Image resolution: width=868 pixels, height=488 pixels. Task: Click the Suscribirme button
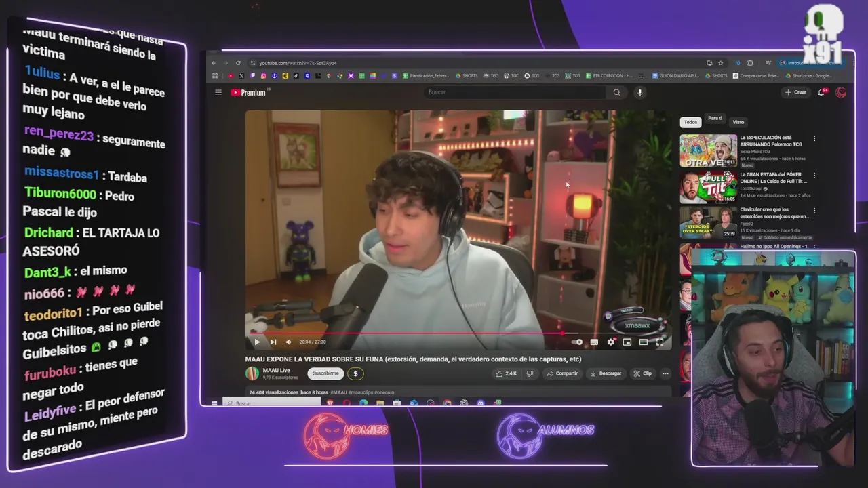pyautogui.click(x=325, y=373)
